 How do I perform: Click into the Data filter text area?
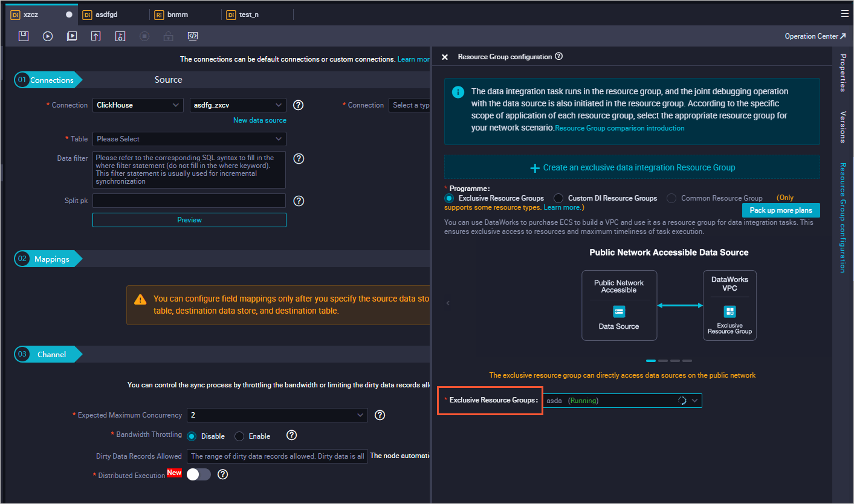coord(189,170)
